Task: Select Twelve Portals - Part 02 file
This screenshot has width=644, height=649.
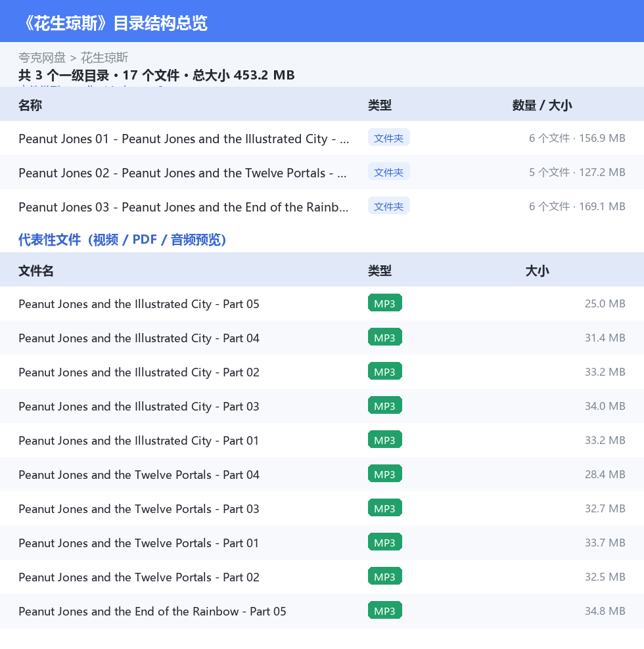Action: 322,577
